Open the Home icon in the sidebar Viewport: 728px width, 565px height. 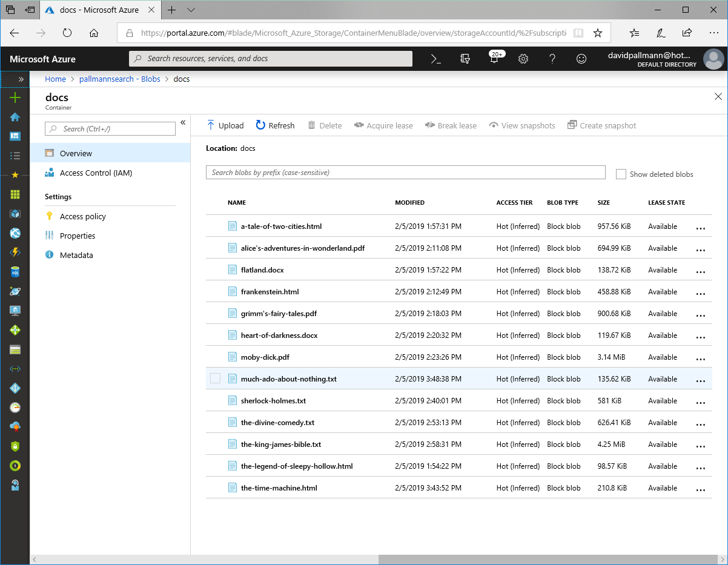tap(15, 117)
